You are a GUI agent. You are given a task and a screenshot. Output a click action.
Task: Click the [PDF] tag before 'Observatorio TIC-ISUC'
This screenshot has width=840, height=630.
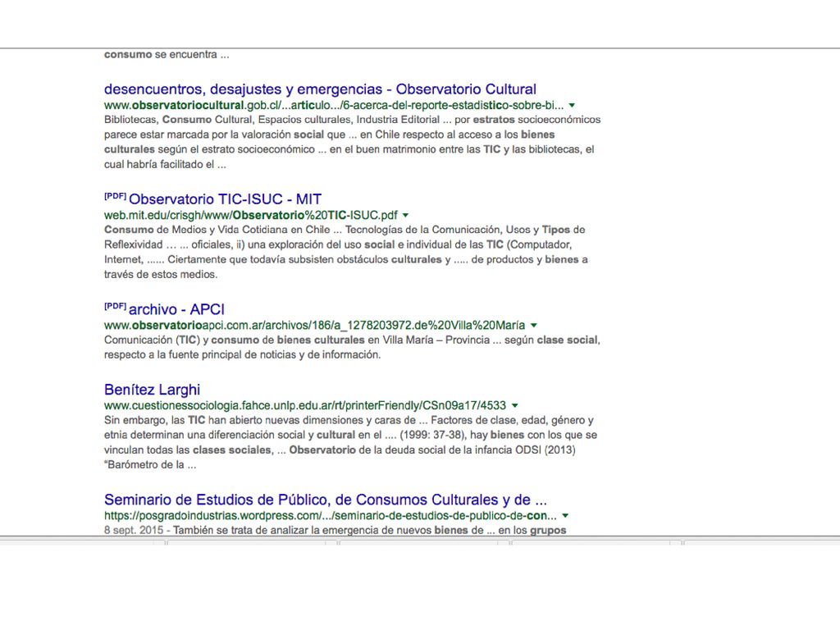click(x=115, y=196)
